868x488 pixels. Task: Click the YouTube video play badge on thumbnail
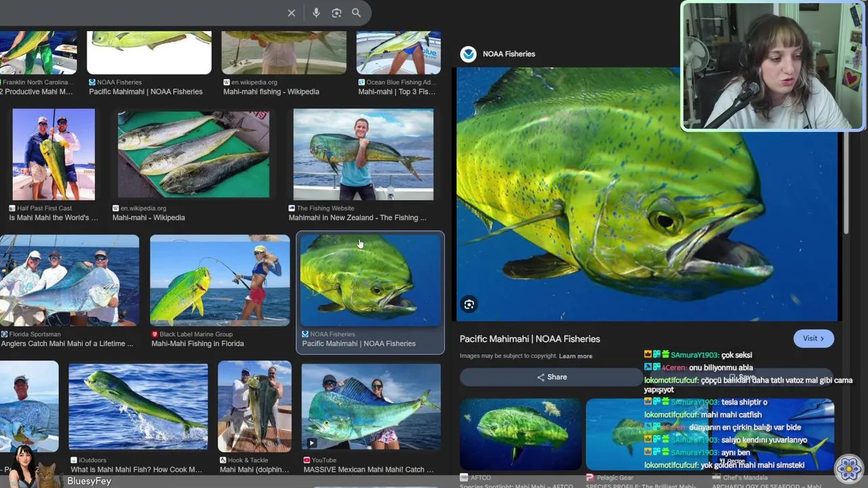coord(311,443)
